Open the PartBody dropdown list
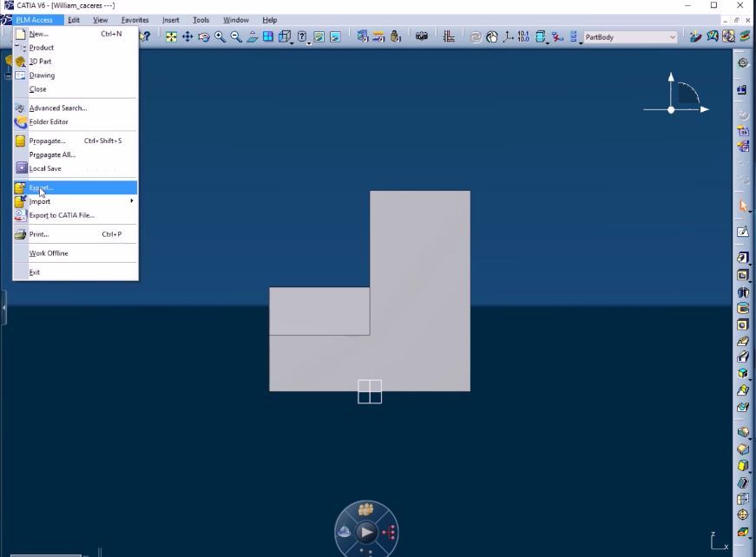Image resolution: width=756 pixels, height=557 pixels. [672, 37]
